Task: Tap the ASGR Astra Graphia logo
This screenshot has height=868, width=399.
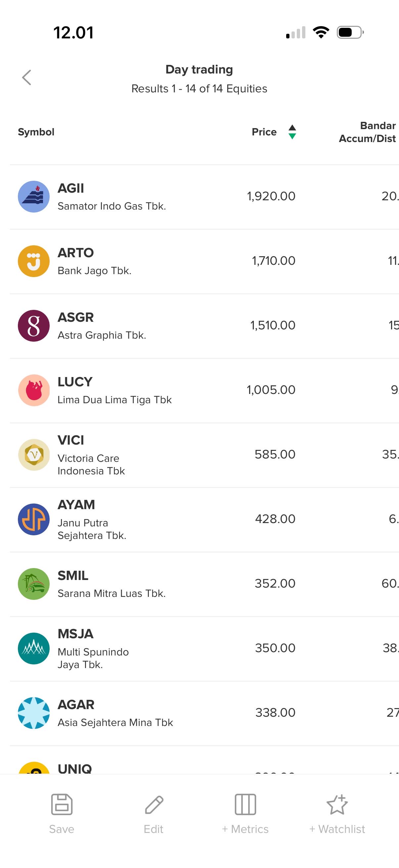Action: pyautogui.click(x=34, y=326)
